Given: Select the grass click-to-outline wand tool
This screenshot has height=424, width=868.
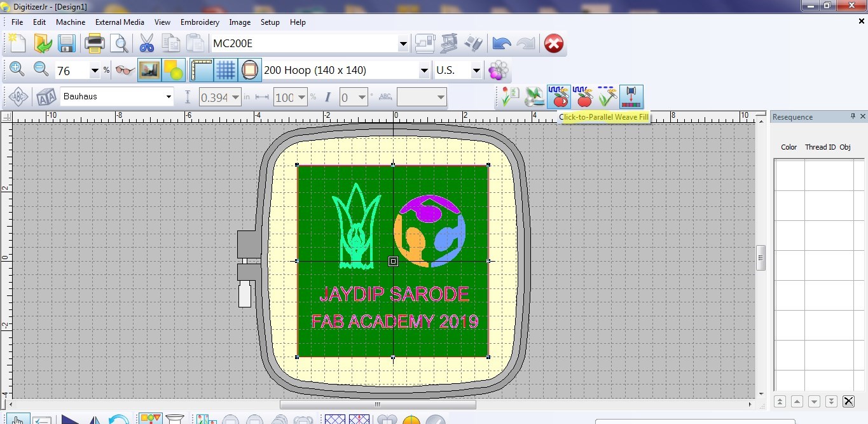Looking at the screenshot, I should click(607, 97).
